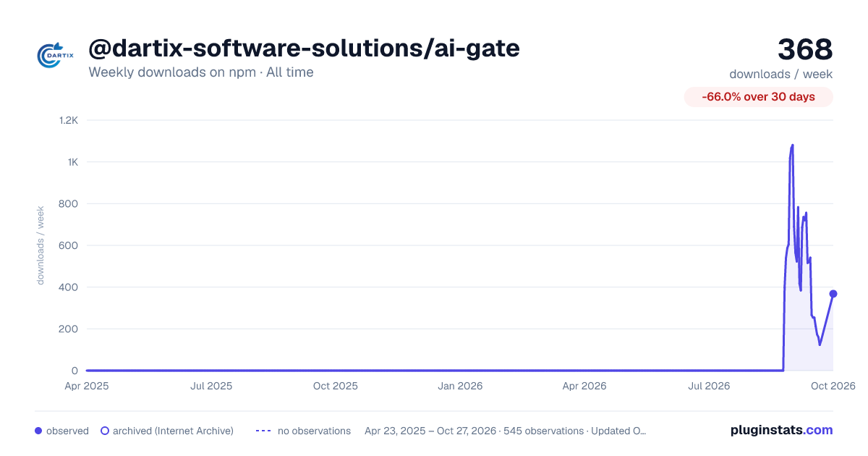Click the 'archived (Internet Archive)' legend label
This screenshot has width=868, height=456.
pos(173,431)
